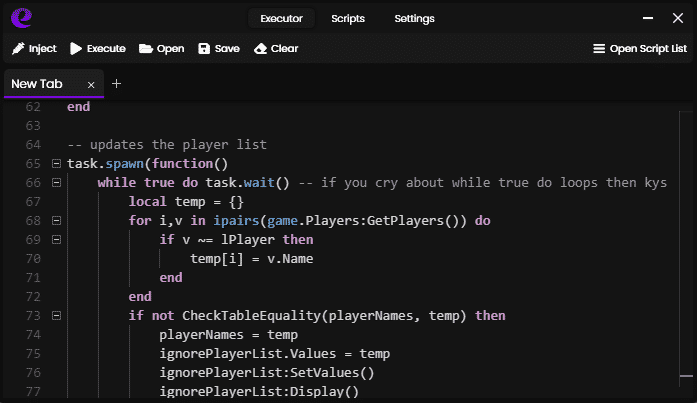This screenshot has width=697, height=403.
Task: Collapse the while loop fold at line 66
Action: 56,183
